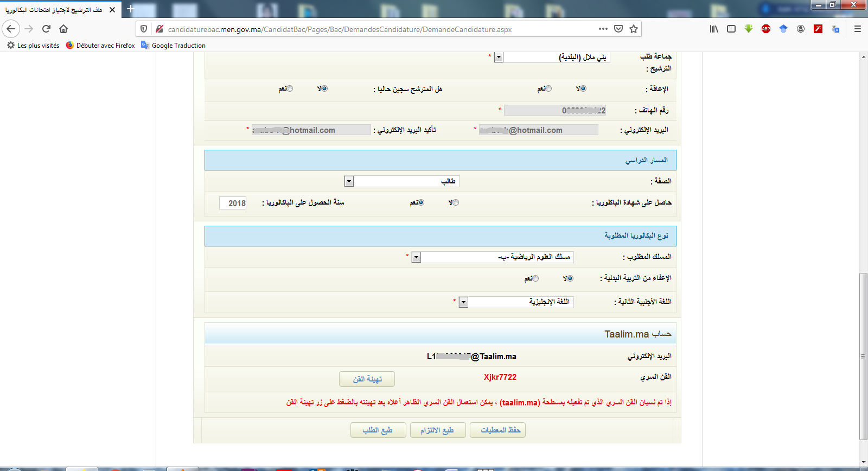Click the browser address bar URL
Viewport: 868px width, 471px height.
coord(340,29)
